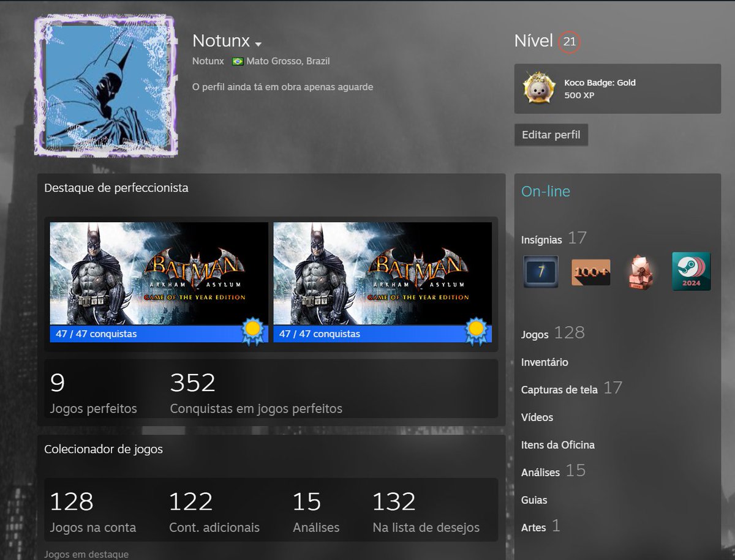
Task: Open 132 Na lista de desejos stat
Action: [426, 512]
